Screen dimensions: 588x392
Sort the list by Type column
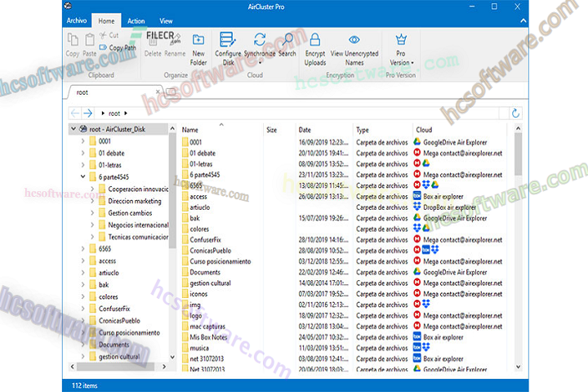tap(382, 129)
